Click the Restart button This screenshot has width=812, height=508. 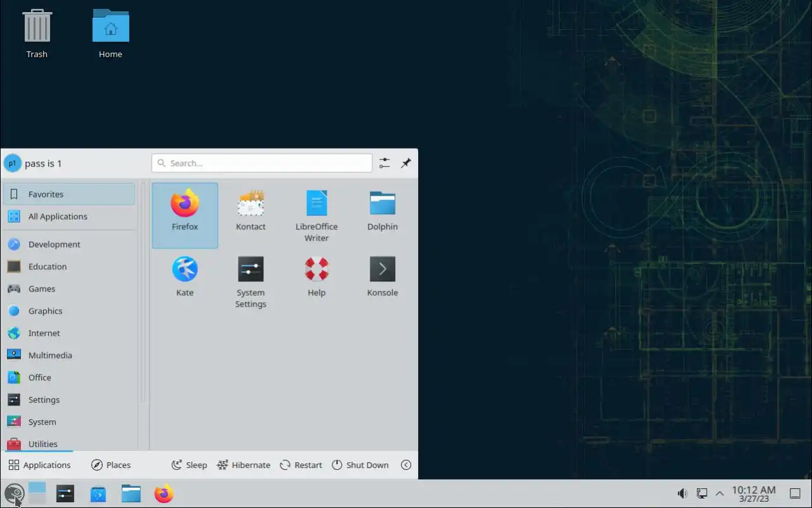(301, 465)
